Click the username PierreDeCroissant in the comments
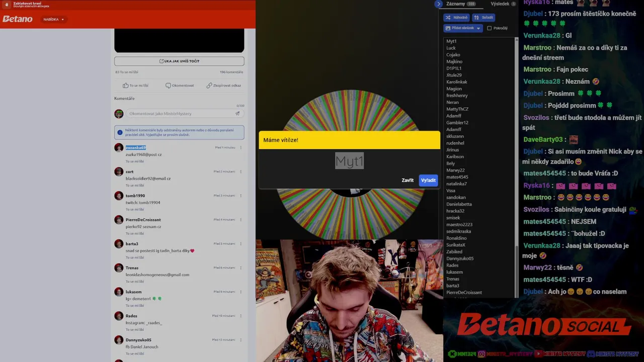 point(143,220)
